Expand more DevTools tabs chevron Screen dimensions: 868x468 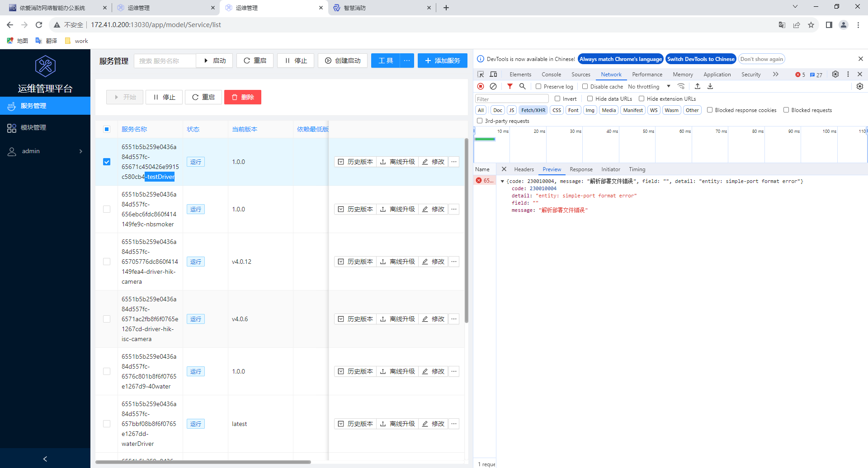776,74
